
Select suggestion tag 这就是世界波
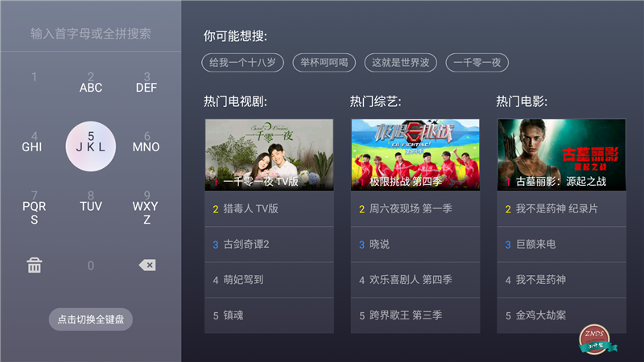pos(400,63)
